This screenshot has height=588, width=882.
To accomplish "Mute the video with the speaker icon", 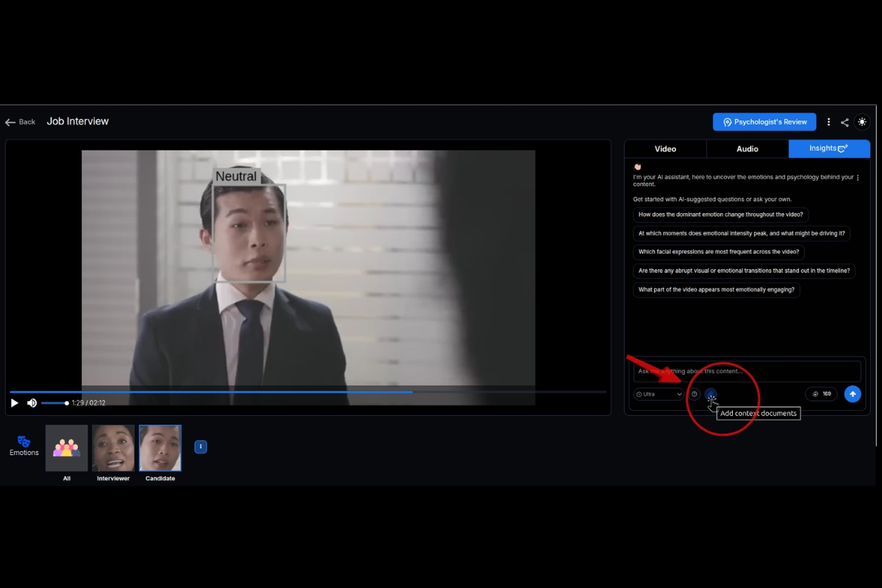I will (x=32, y=403).
